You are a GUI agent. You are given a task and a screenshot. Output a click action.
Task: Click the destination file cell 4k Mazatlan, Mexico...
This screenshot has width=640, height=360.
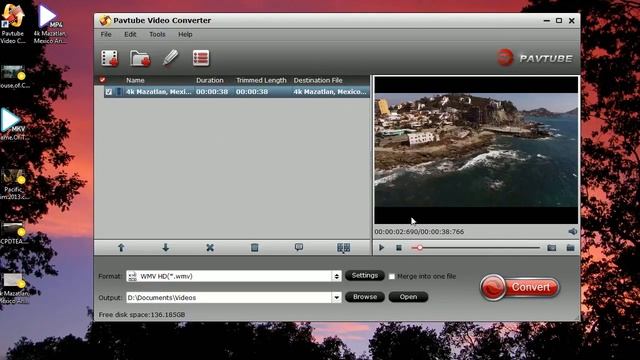(x=330, y=92)
